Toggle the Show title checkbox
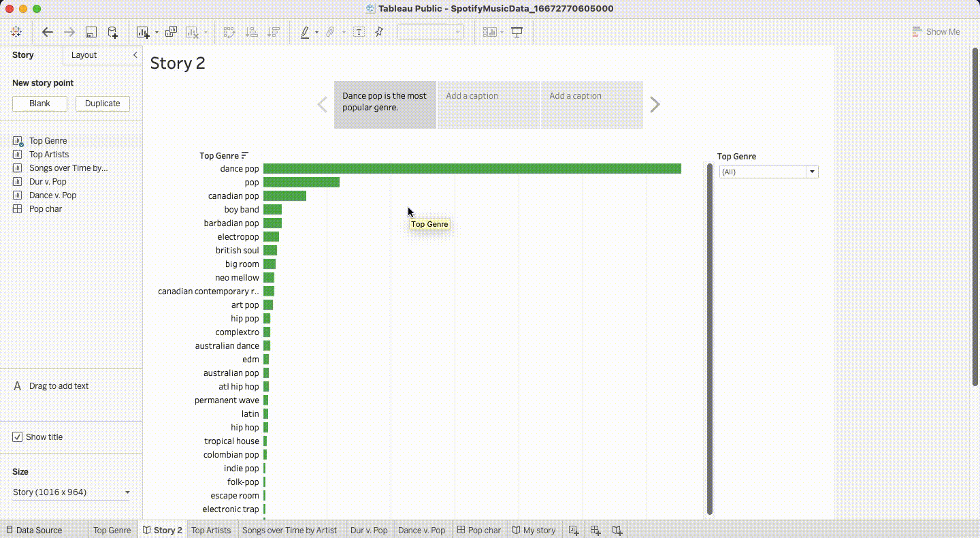The height and width of the screenshot is (538, 980). click(x=18, y=437)
